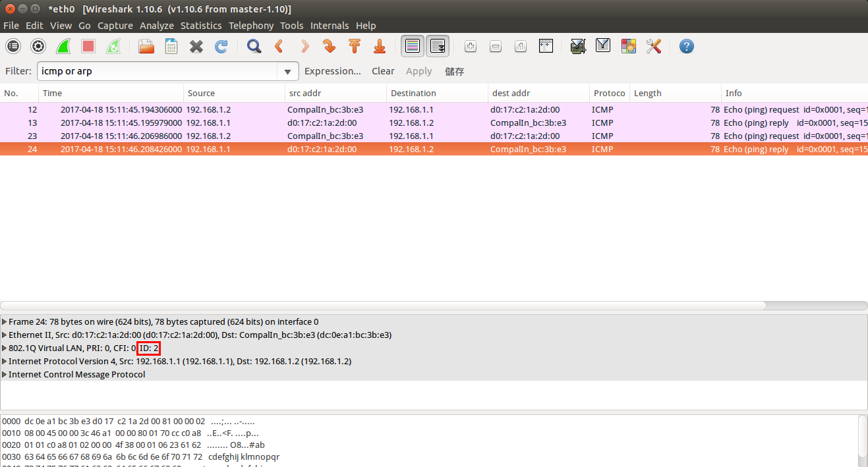
Task: Click the Apply filter button
Action: [x=419, y=71]
